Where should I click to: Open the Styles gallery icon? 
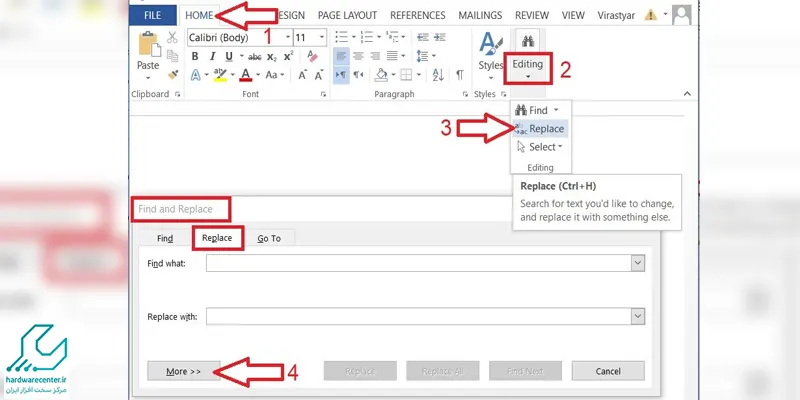[x=490, y=44]
